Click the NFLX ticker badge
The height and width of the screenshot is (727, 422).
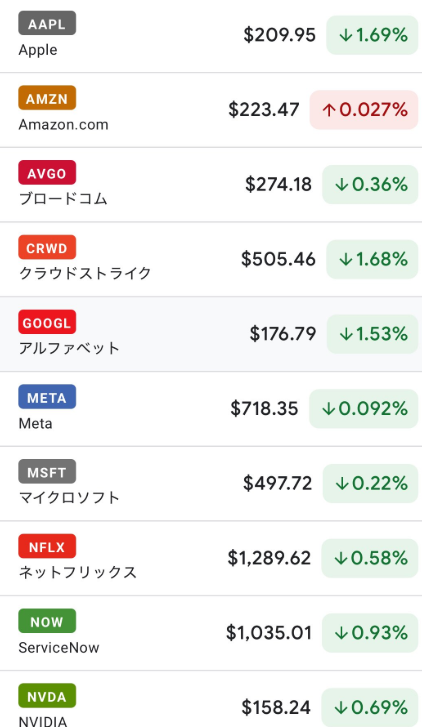coord(47,546)
